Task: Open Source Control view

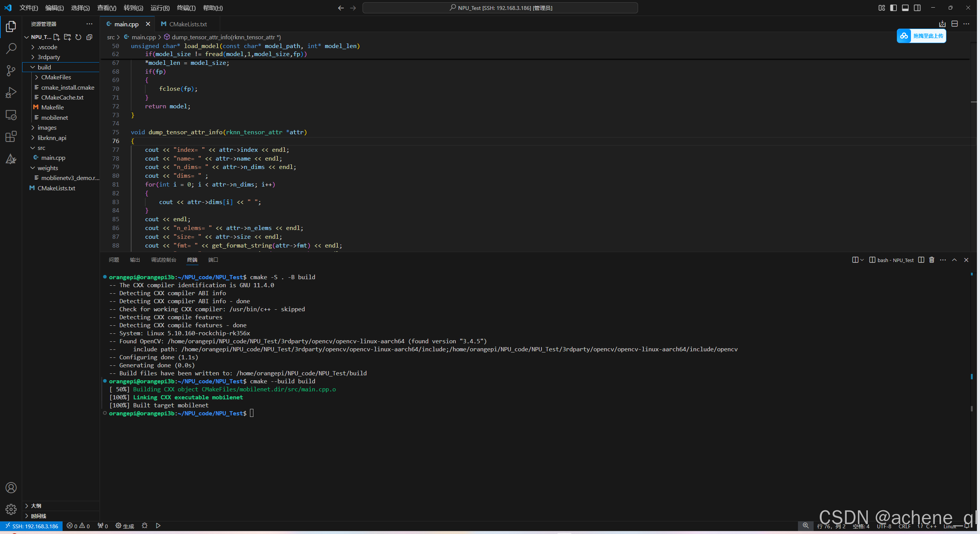Action: (x=11, y=71)
